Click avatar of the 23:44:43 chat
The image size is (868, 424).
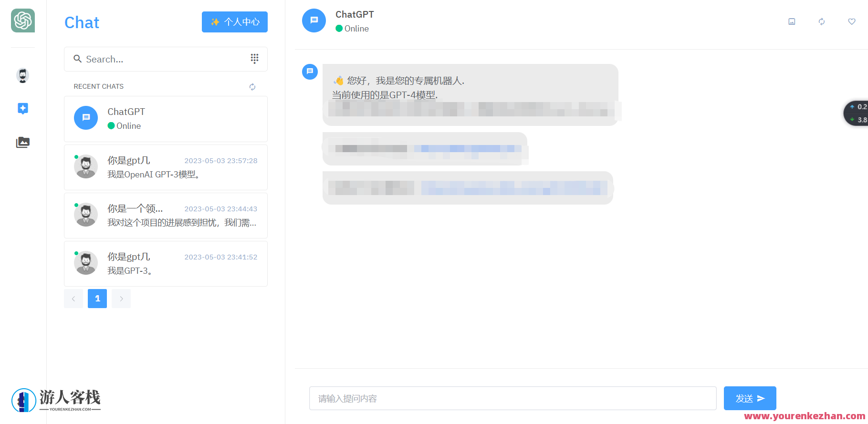tap(86, 215)
